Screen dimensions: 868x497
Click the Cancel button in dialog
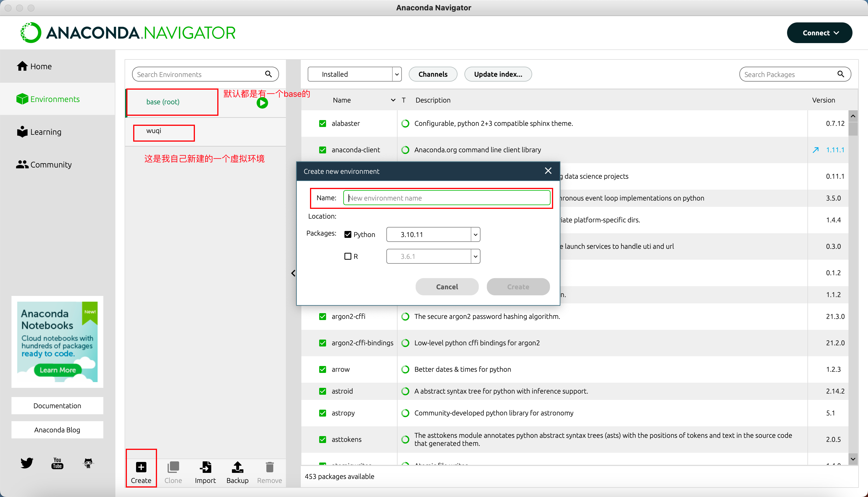click(447, 286)
